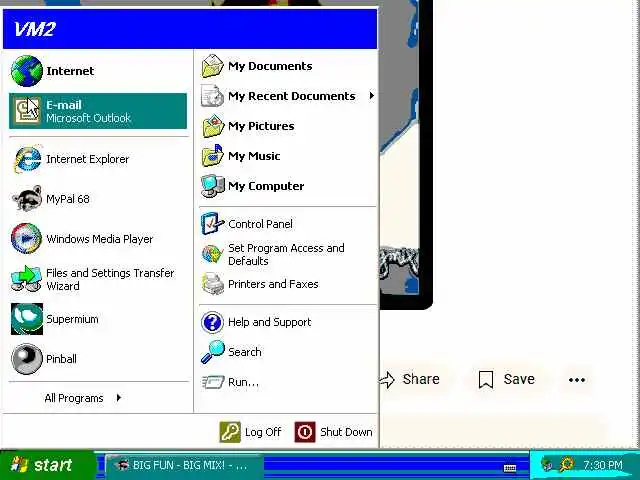Open the Internet globe icon

(x=27, y=71)
